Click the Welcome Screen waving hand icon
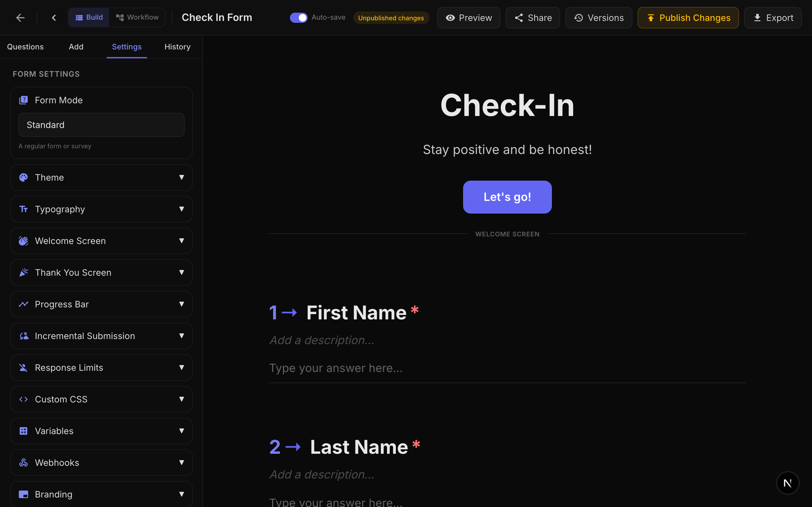 coord(23,241)
